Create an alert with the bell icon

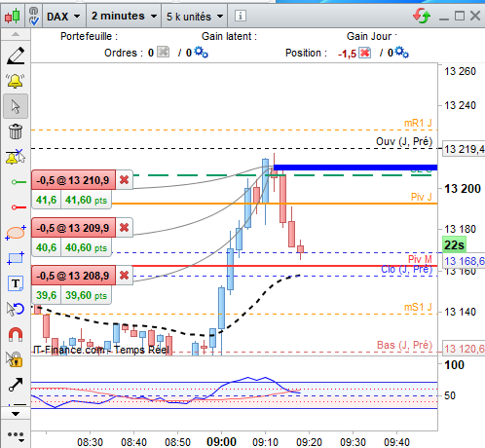(x=16, y=81)
